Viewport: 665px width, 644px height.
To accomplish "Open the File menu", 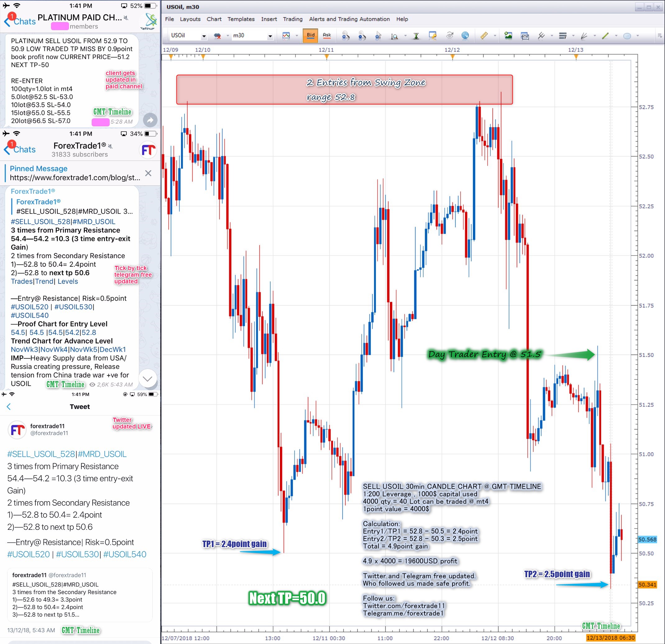I will point(169,19).
